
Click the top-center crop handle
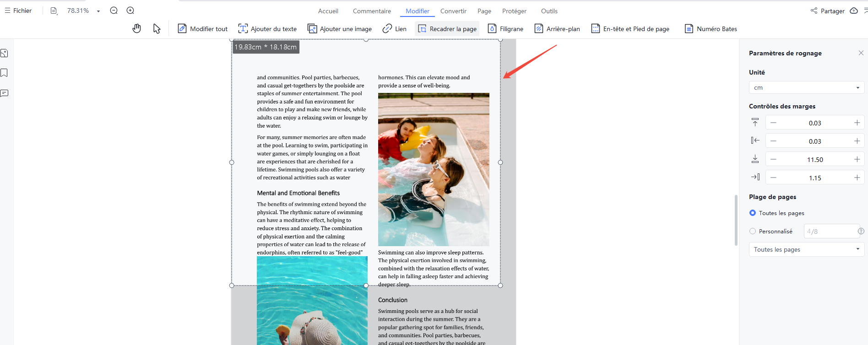click(x=366, y=39)
